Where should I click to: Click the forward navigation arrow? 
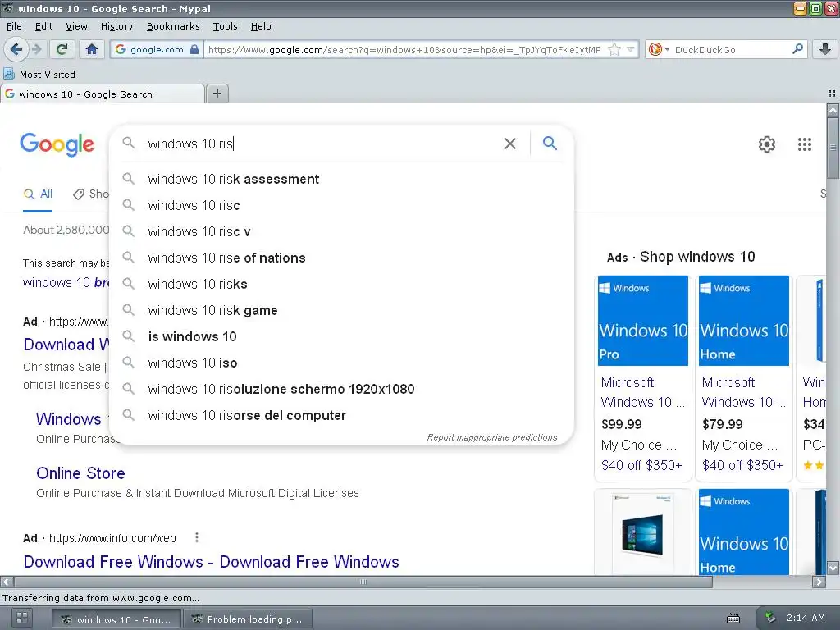point(37,49)
